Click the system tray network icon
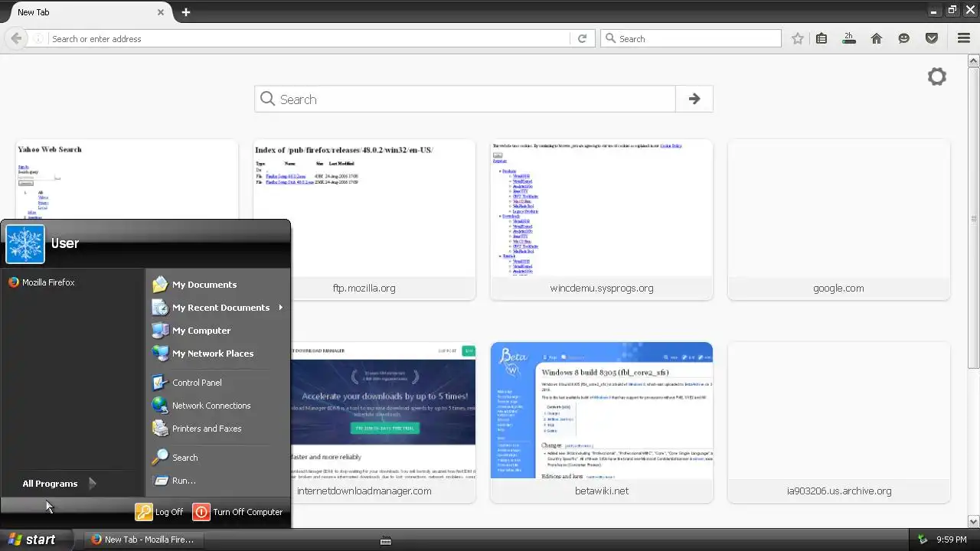This screenshot has width=980, height=551. (923, 540)
